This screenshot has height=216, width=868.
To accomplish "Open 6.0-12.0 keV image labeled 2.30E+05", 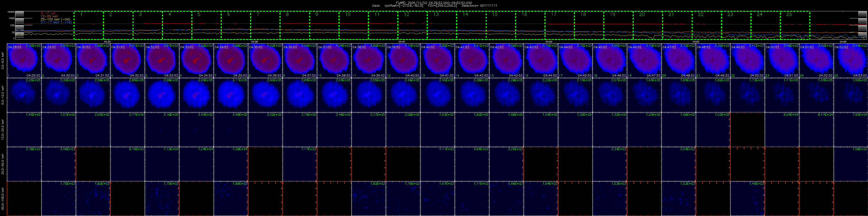I will [x=58, y=95].
